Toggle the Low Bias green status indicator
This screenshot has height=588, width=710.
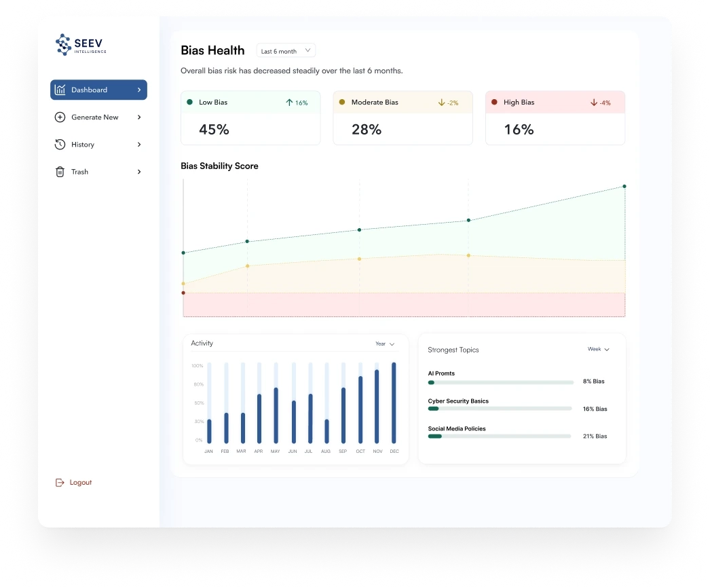(192, 102)
